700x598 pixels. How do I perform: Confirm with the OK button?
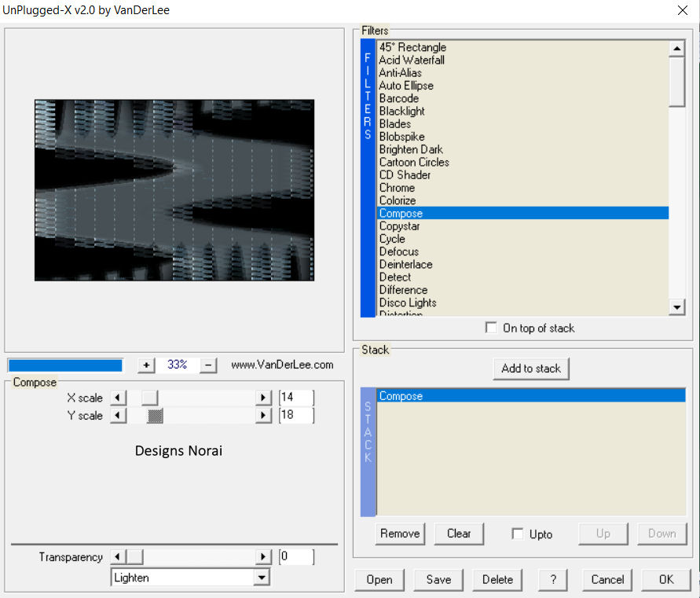click(x=666, y=580)
